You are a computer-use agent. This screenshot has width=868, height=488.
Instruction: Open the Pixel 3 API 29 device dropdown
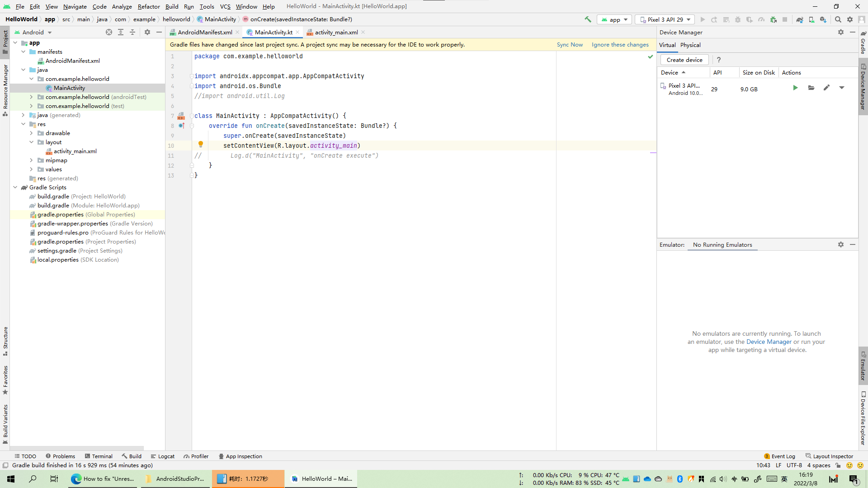pyautogui.click(x=665, y=19)
